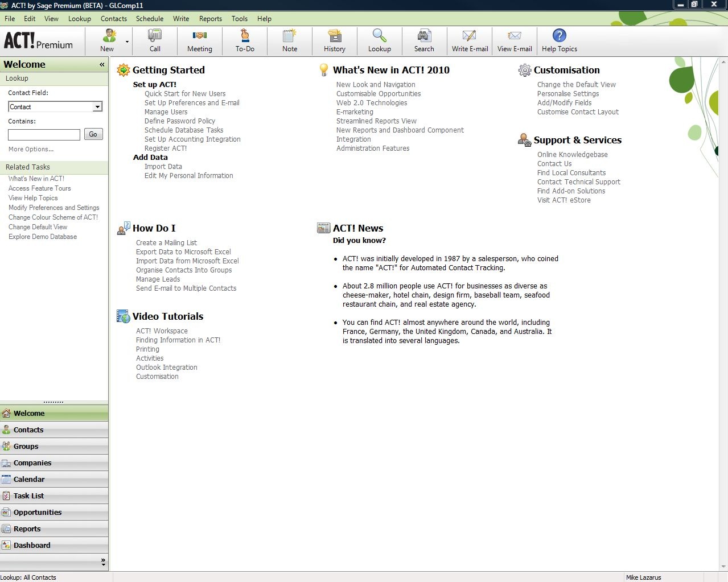Image resolution: width=728 pixels, height=582 pixels.
Task: Click Change Colour Scheme of ACT! task
Action: tap(53, 217)
